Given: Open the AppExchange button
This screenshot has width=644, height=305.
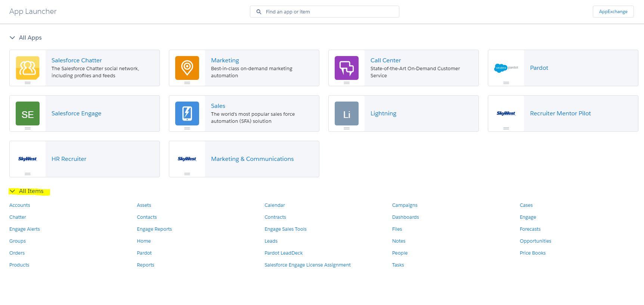Looking at the screenshot, I should point(613,12).
